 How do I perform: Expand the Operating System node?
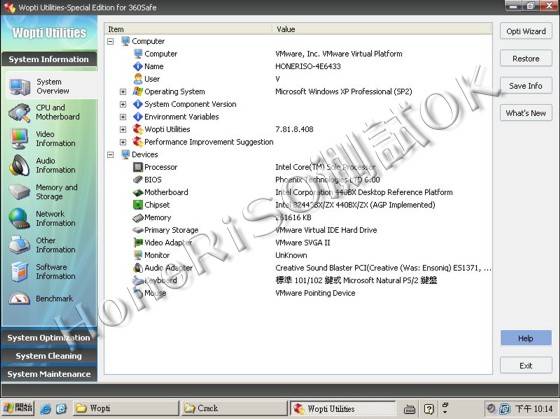(x=123, y=92)
